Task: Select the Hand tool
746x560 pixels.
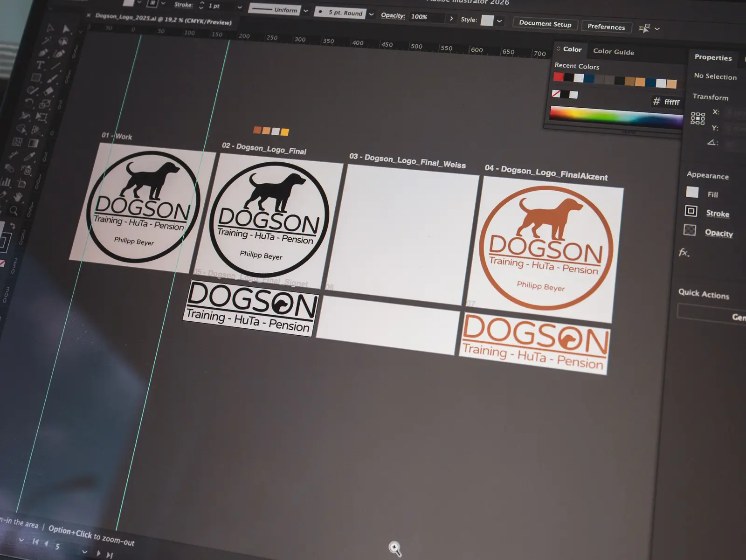Action: [18, 196]
